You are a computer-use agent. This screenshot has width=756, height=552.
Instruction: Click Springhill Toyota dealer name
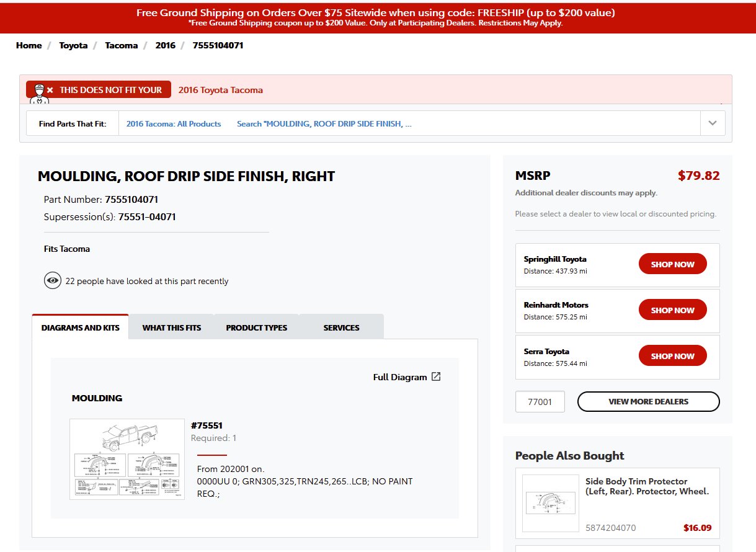[555, 259]
